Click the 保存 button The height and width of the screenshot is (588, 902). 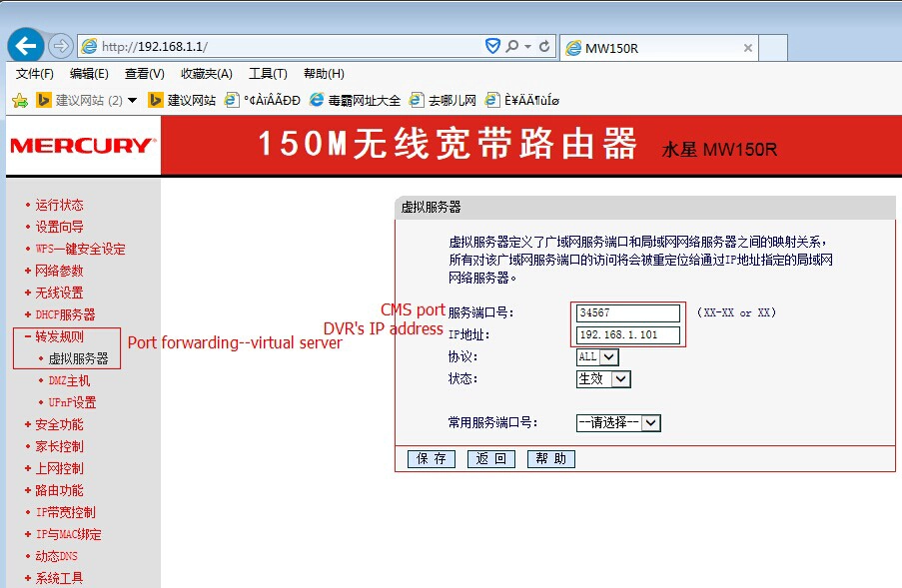tap(432, 458)
